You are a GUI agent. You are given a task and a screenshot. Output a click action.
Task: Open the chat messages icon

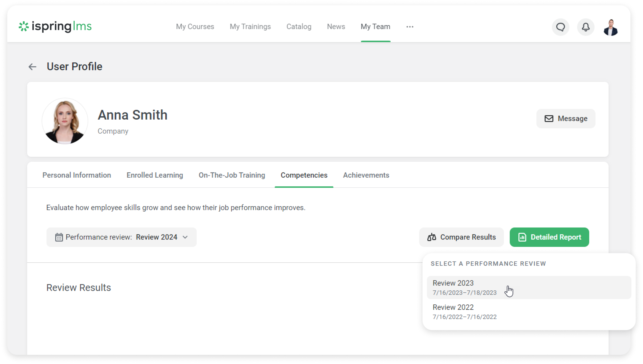[x=560, y=27]
